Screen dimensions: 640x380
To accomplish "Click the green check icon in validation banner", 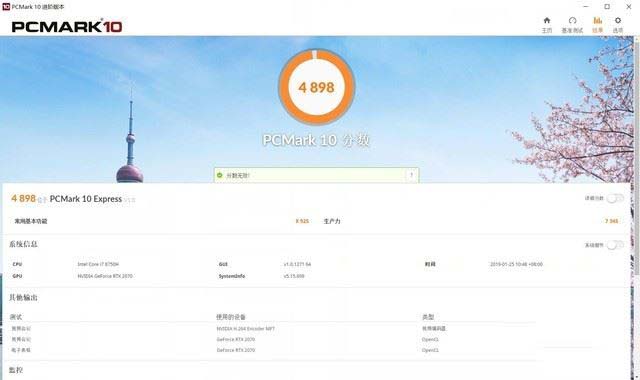I will (x=220, y=175).
